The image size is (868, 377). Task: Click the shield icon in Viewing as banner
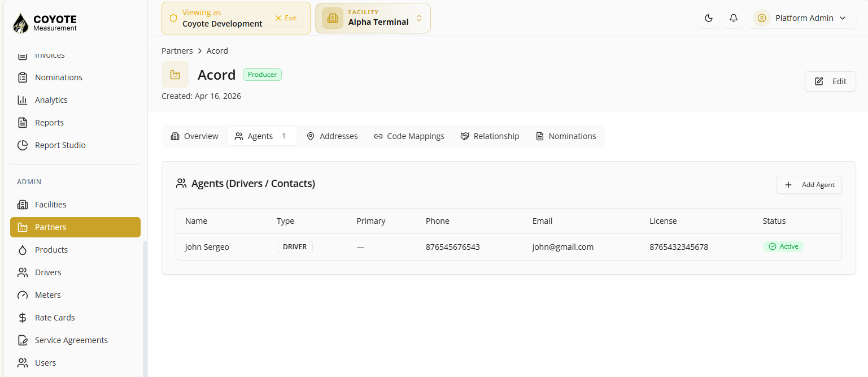click(x=173, y=18)
